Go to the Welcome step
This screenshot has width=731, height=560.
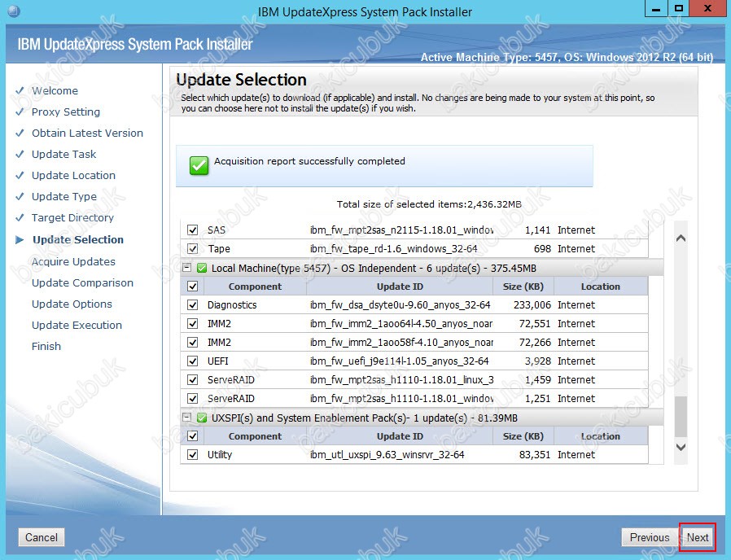click(x=55, y=91)
